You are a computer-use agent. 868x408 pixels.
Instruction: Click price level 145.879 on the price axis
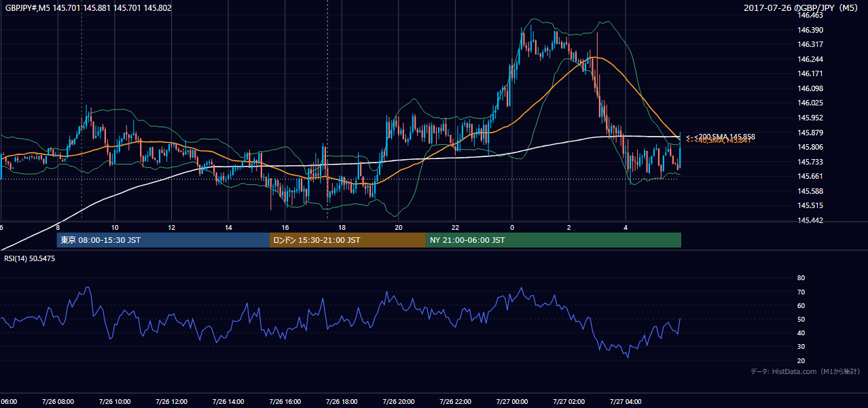(810, 133)
